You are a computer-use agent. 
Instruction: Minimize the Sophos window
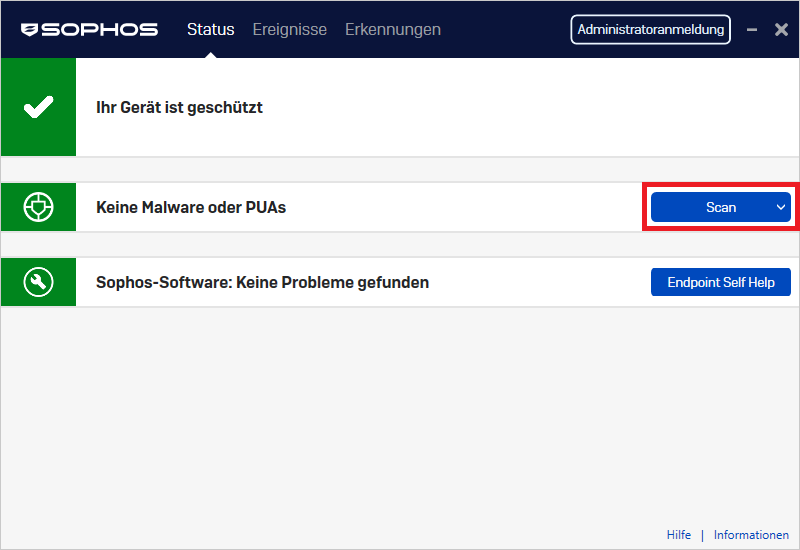pyautogui.click(x=752, y=30)
